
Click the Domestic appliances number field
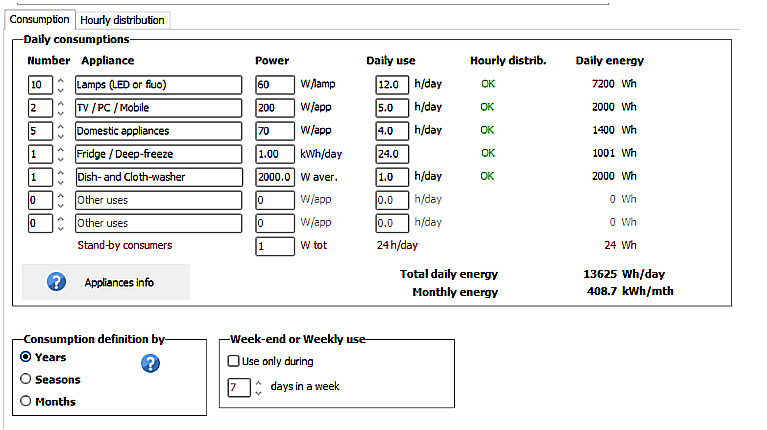coord(40,131)
